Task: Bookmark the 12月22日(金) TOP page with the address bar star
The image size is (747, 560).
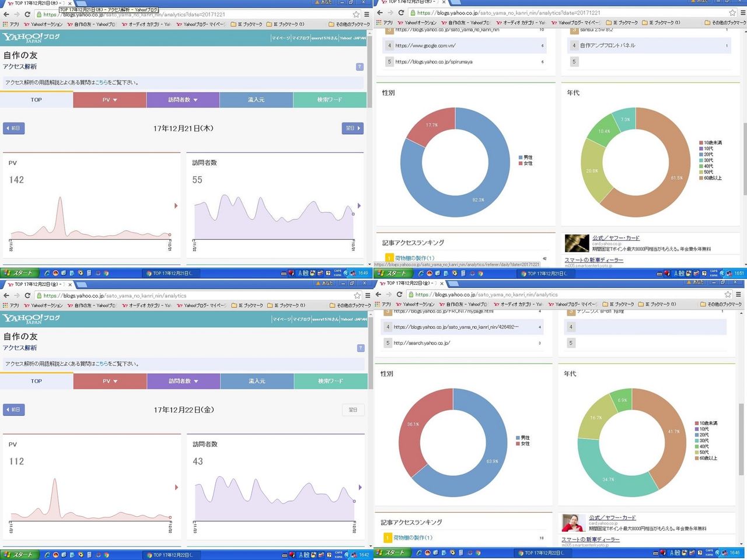Action: pyautogui.click(x=357, y=296)
